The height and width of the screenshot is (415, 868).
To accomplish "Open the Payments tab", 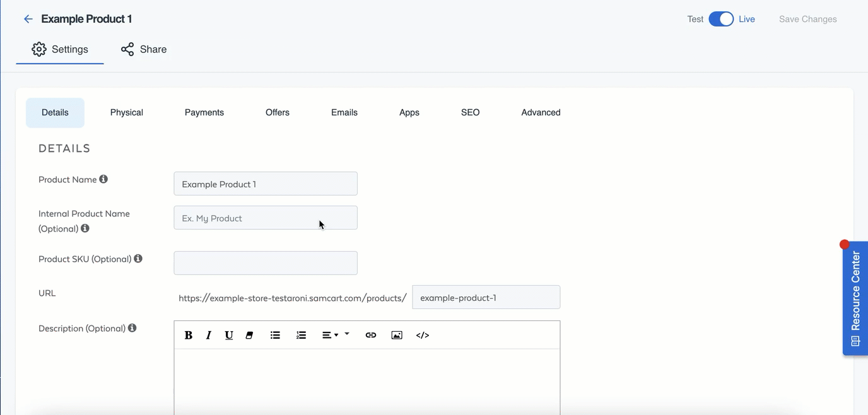I will coord(204,112).
